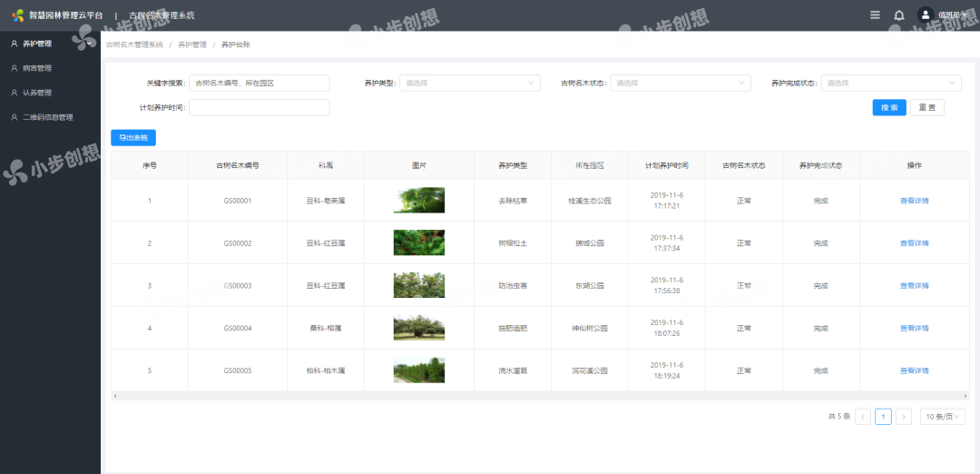Click the 古树名木管理系统 breadcrumb

pos(134,44)
